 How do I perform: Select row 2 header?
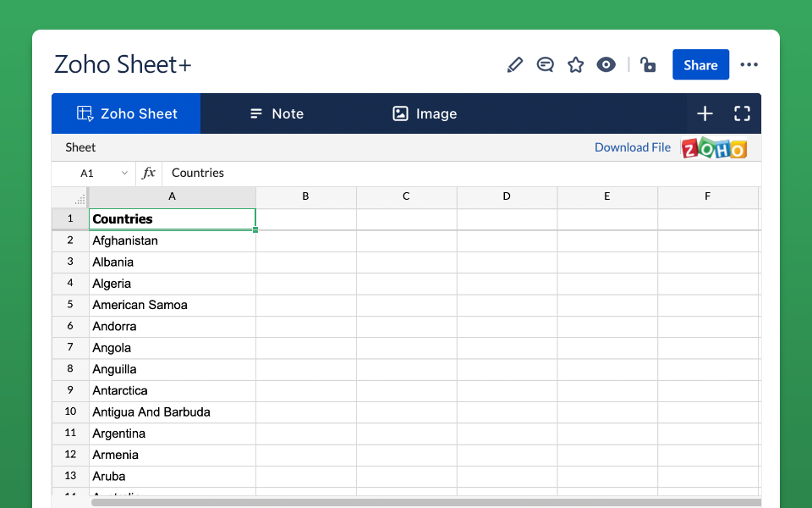click(x=70, y=241)
